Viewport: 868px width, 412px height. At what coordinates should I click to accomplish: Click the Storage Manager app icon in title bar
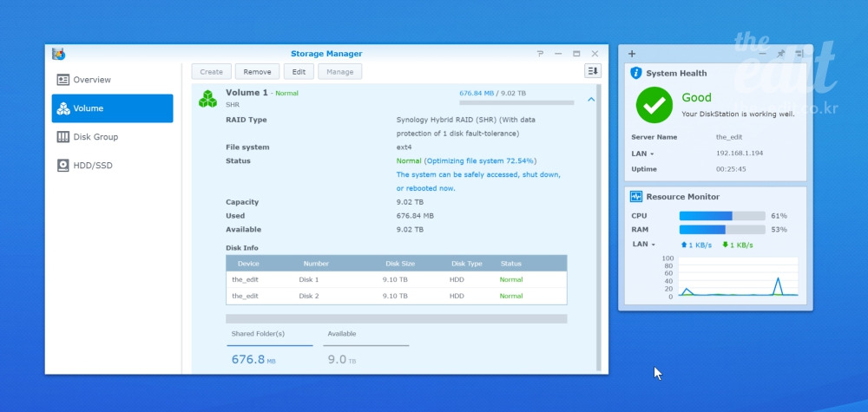[x=59, y=54]
